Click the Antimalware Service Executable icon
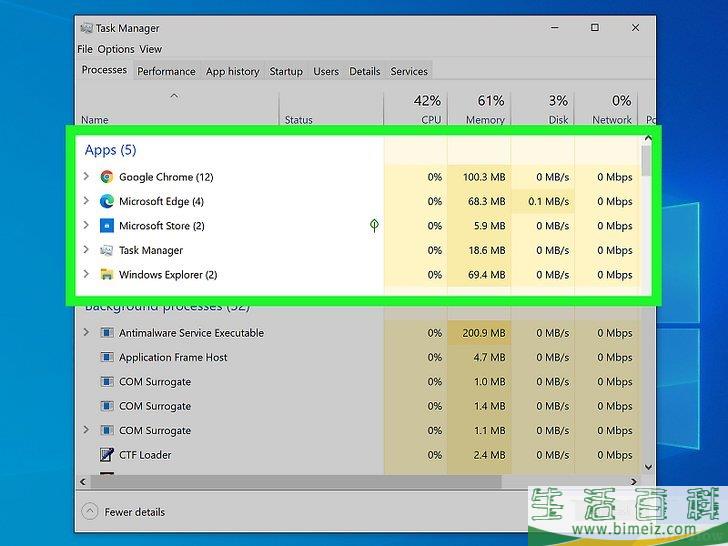Image resolution: width=728 pixels, height=546 pixels. [107, 332]
